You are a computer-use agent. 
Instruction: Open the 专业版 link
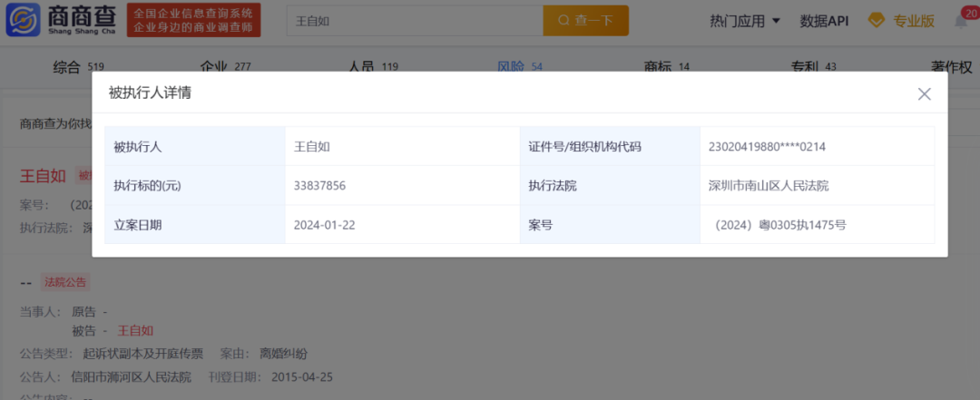pyautogui.click(x=913, y=21)
